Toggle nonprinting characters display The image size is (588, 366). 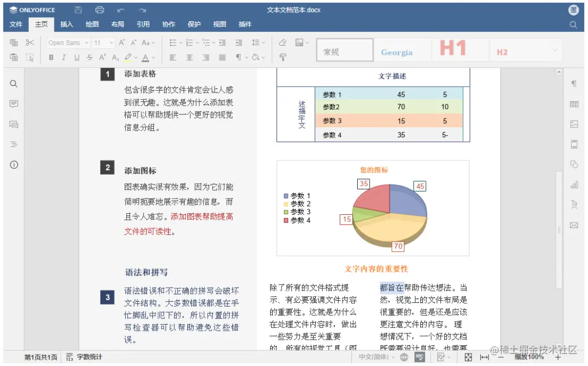click(237, 57)
